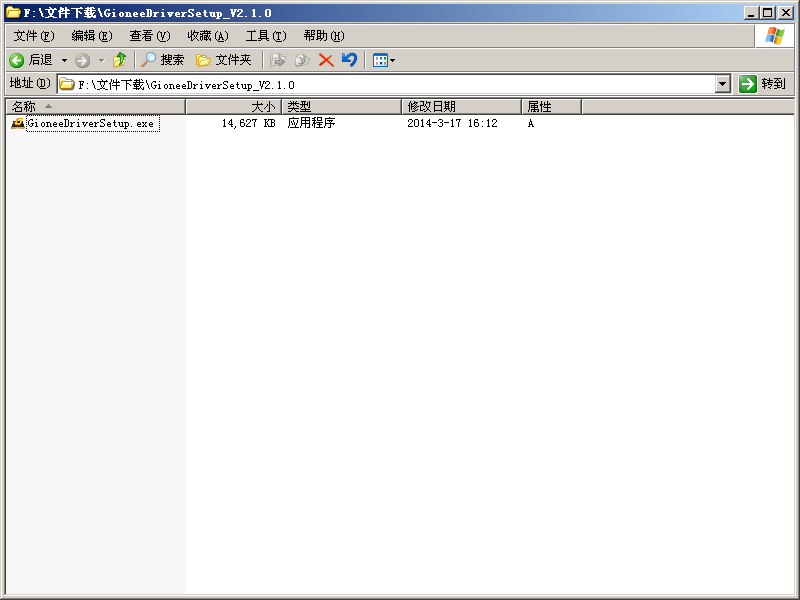Toggle the Folders (文件夹) pane
The image size is (800, 600).
223,60
